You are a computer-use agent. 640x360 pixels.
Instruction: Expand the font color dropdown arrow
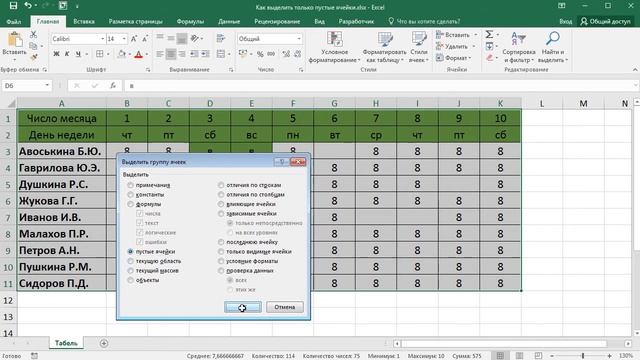pyautogui.click(x=147, y=54)
